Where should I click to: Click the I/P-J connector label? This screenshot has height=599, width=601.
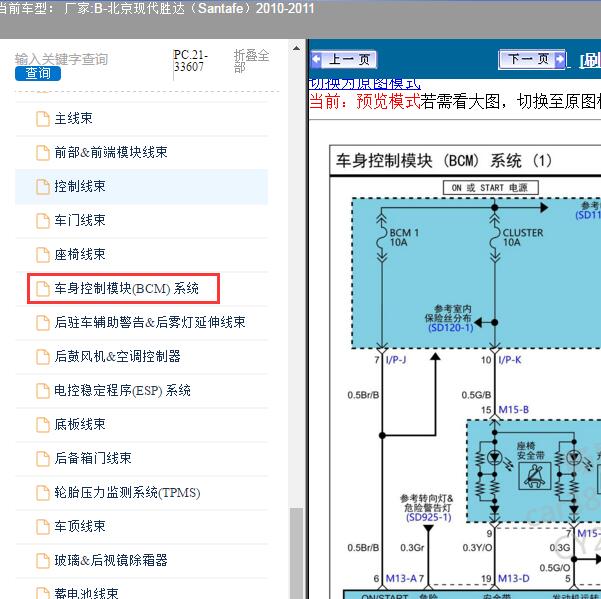click(396, 360)
